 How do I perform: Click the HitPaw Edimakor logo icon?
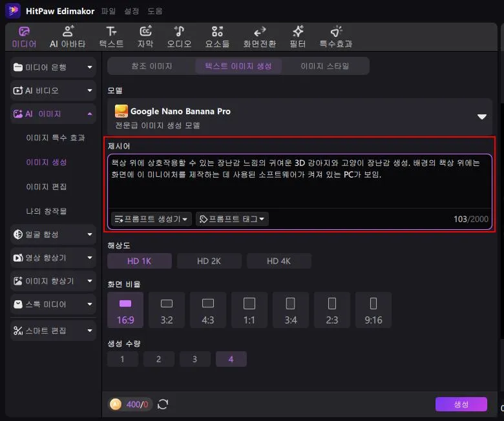(x=13, y=10)
